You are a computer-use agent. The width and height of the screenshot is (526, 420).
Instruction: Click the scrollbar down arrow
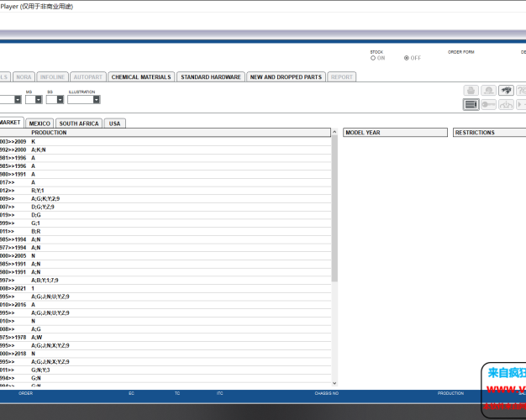pos(334,383)
